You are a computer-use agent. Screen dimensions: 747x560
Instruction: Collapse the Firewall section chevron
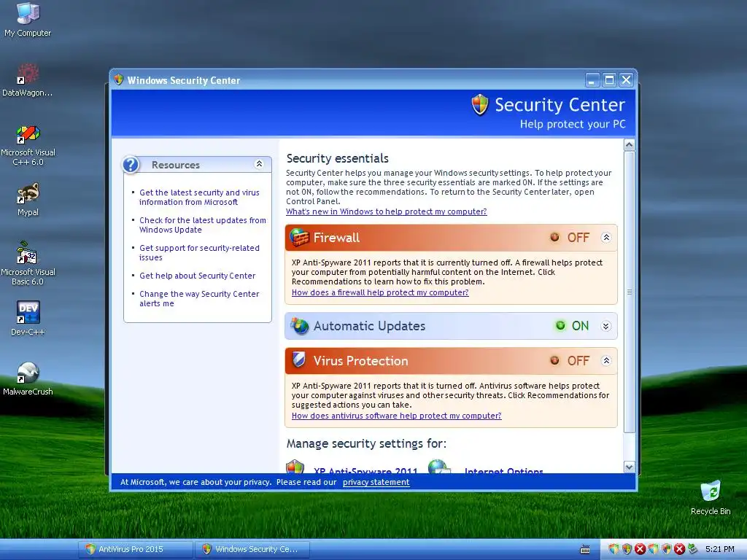(606, 237)
